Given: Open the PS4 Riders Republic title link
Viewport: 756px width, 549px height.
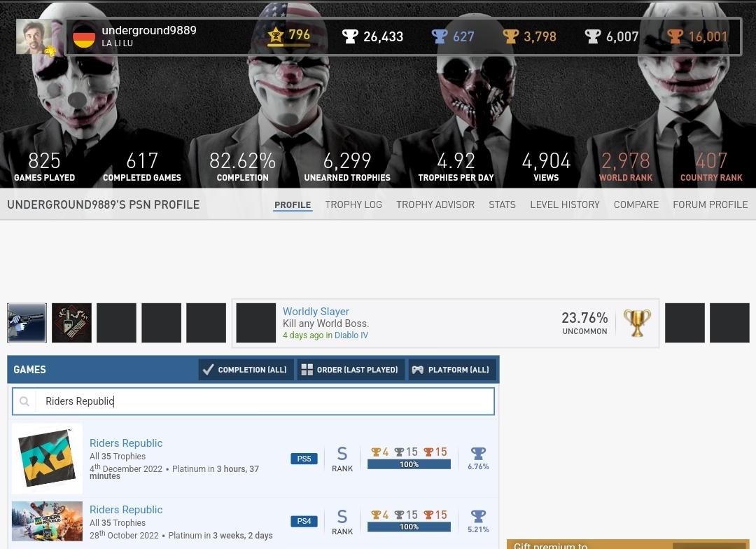Looking at the screenshot, I should [x=126, y=510].
